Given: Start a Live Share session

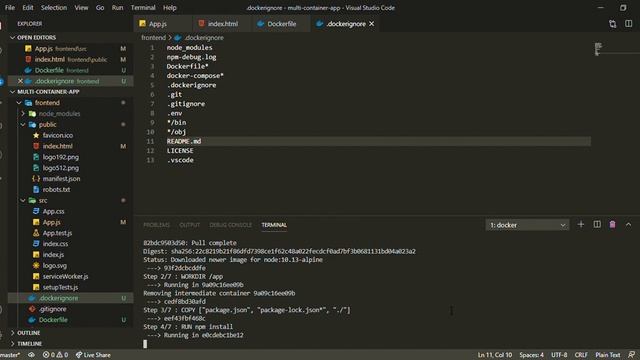Looking at the screenshot, I should click(93, 355).
